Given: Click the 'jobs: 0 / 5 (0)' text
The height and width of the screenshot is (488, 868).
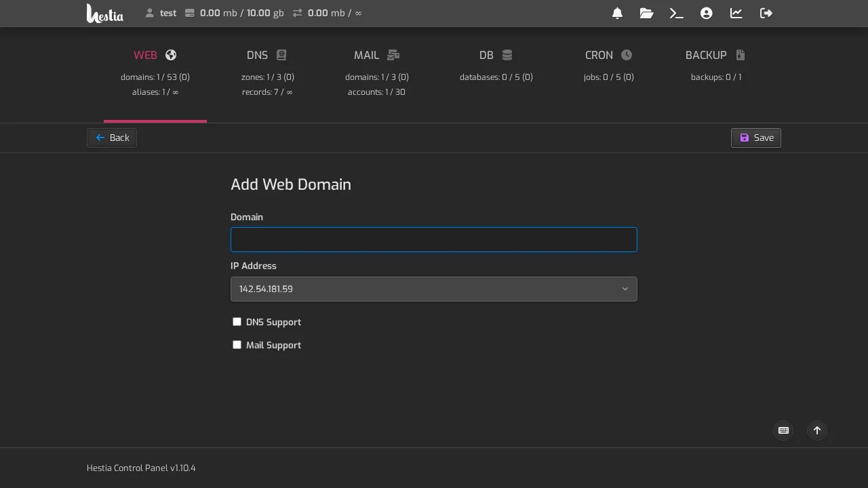Looking at the screenshot, I should (608, 77).
